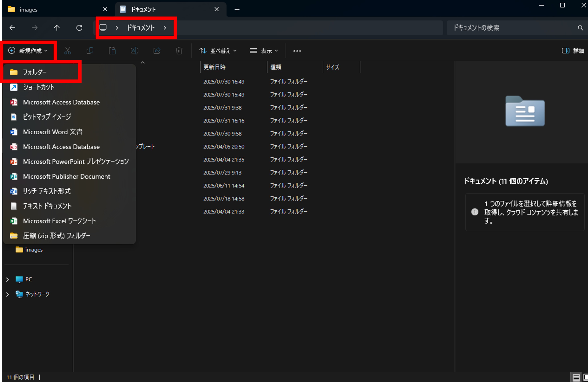
Task: Toggle the 詳細 details pane button
Action: tap(573, 51)
